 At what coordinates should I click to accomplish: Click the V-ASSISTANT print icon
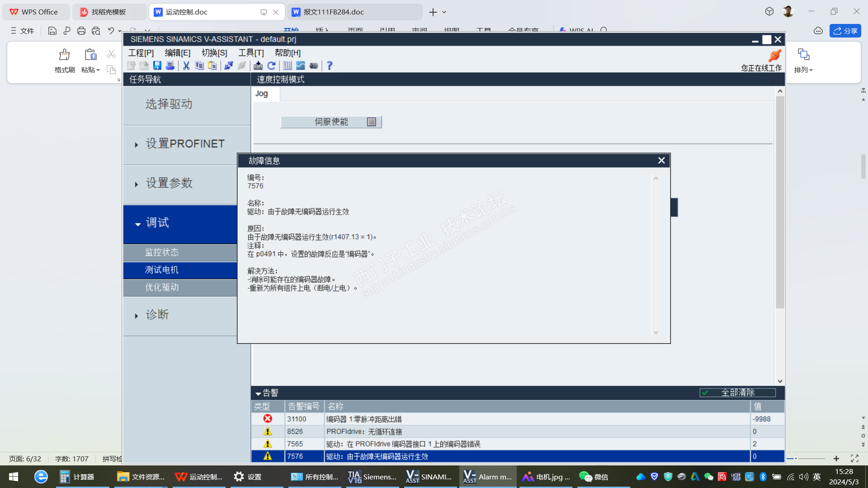click(x=170, y=66)
